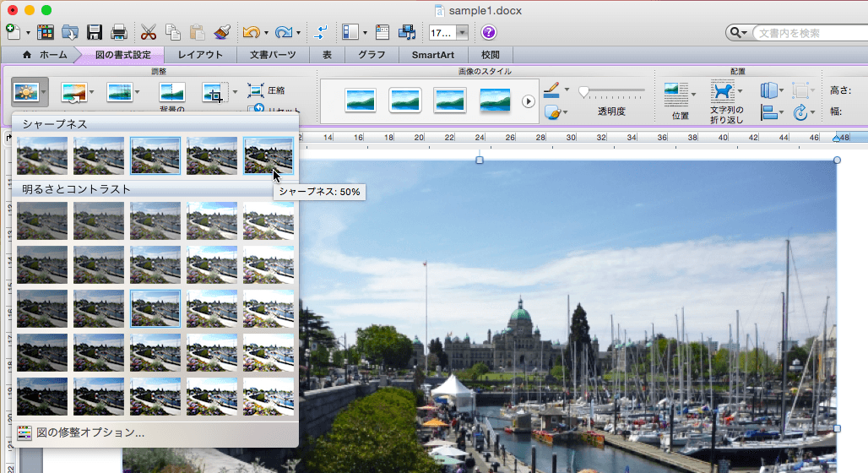868x473 pixels.
Task: Click 図の修整オプション... at the menu bottom
Action: pyautogui.click(x=90, y=432)
